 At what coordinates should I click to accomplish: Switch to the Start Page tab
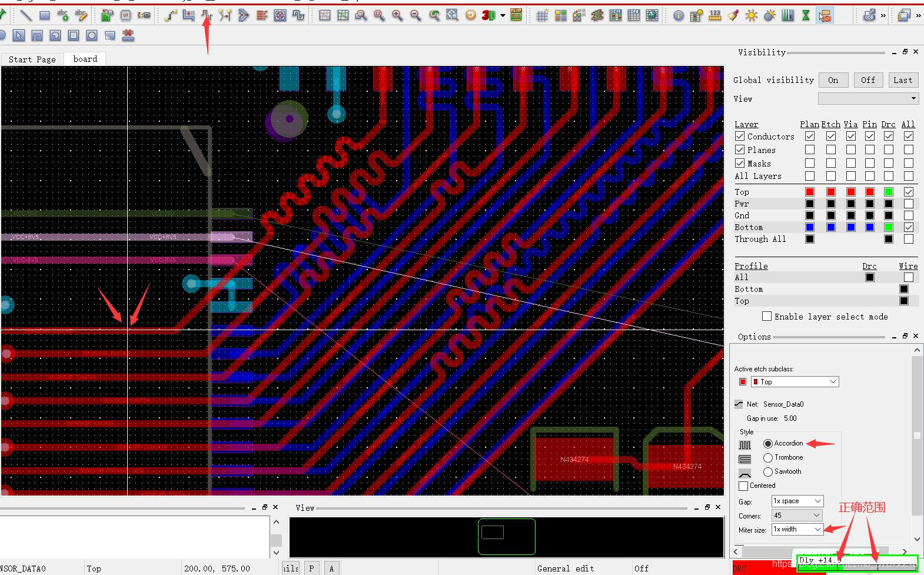click(32, 59)
